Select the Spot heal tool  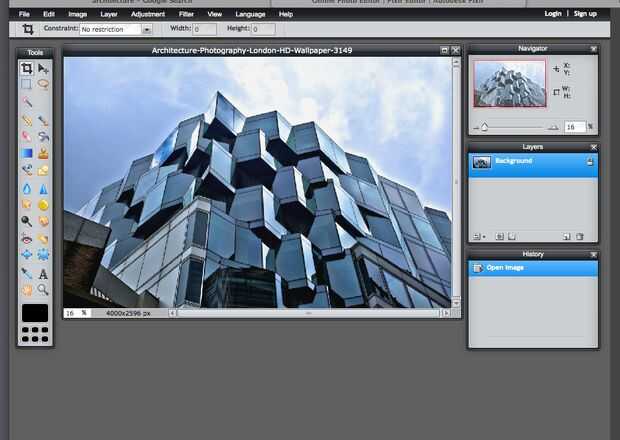[43, 239]
